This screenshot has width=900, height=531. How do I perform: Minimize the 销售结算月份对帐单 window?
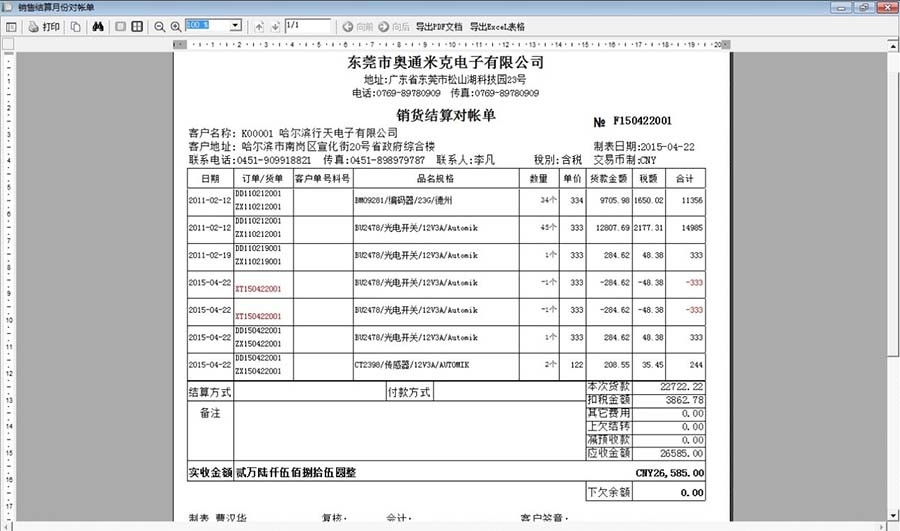(841, 7)
